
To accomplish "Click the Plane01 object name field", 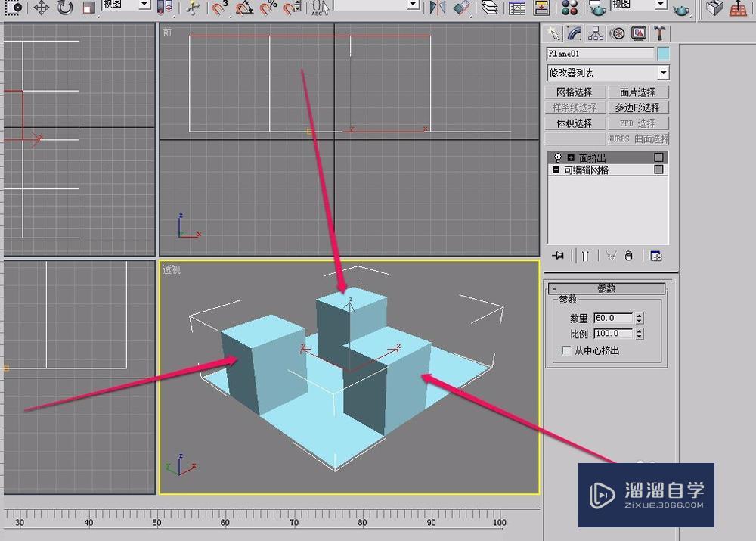I will (600, 54).
